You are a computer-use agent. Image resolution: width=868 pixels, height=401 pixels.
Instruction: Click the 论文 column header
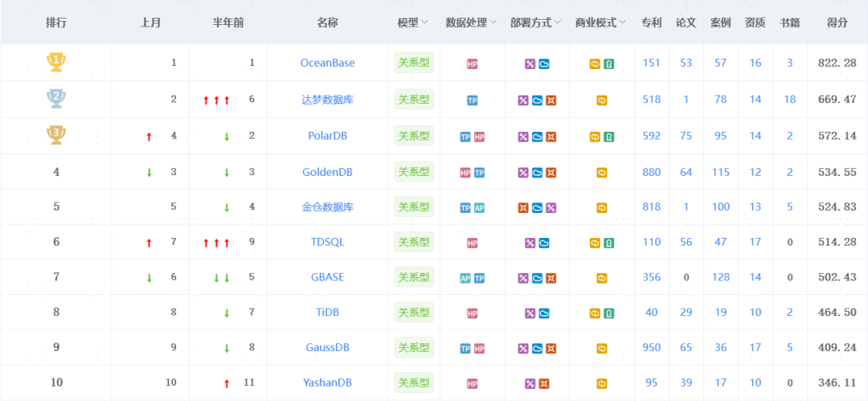point(686,23)
